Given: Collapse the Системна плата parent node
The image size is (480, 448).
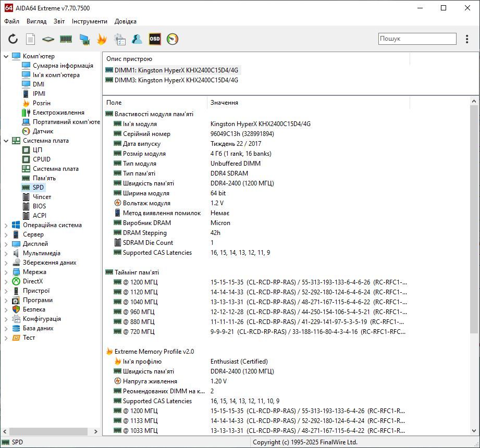Looking at the screenshot, I should click(6, 141).
